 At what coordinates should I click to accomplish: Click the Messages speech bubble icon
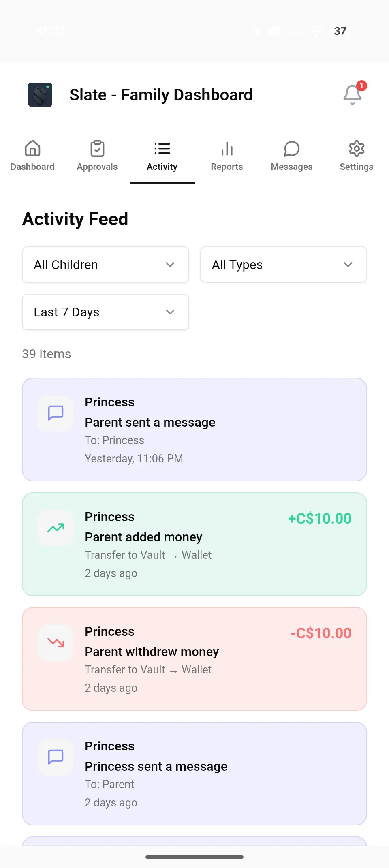point(291,149)
